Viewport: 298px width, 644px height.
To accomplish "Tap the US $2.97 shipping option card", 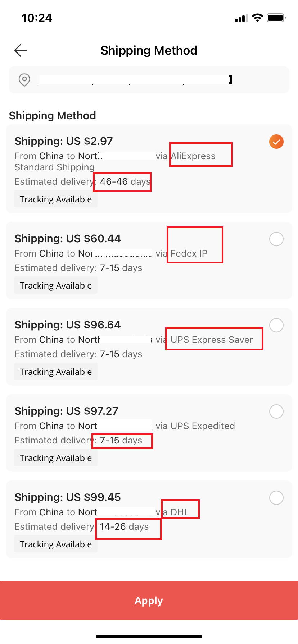I will (x=149, y=169).
